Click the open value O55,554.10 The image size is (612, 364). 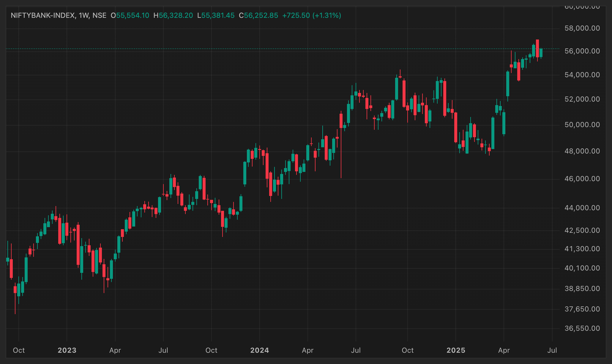click(130, 15)
